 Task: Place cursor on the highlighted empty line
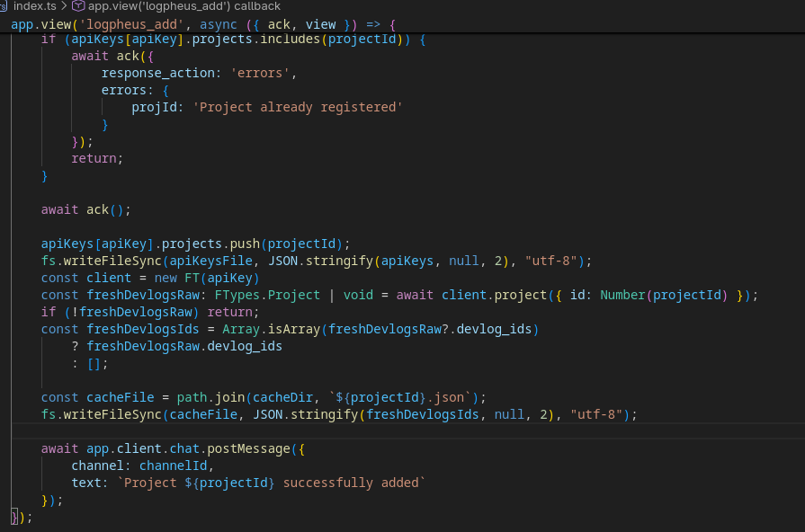coord(360,431)
